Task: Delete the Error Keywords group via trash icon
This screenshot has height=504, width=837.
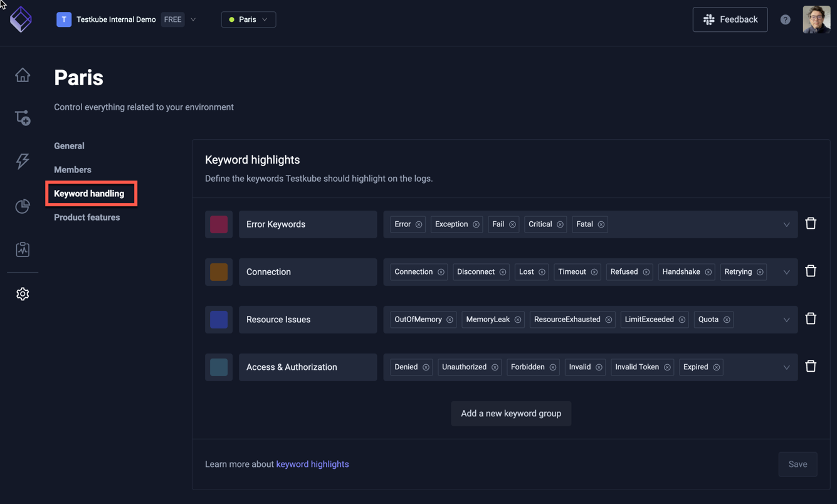Action: tap(811, 223)
